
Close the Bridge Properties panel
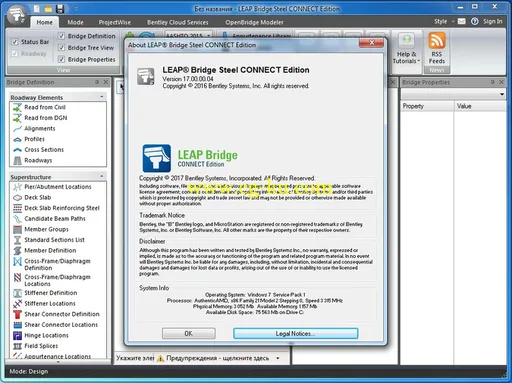(x=501, y=82)
